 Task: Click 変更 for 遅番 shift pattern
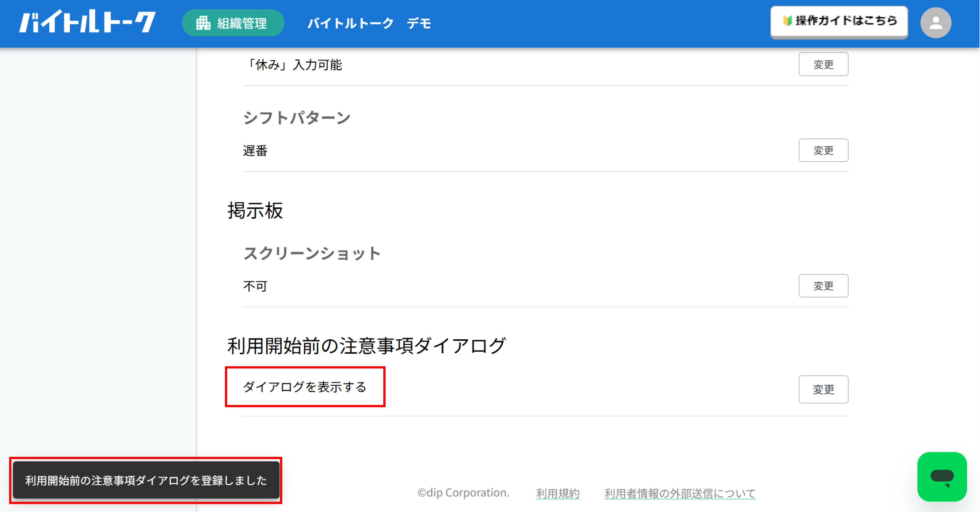point(823,150)
